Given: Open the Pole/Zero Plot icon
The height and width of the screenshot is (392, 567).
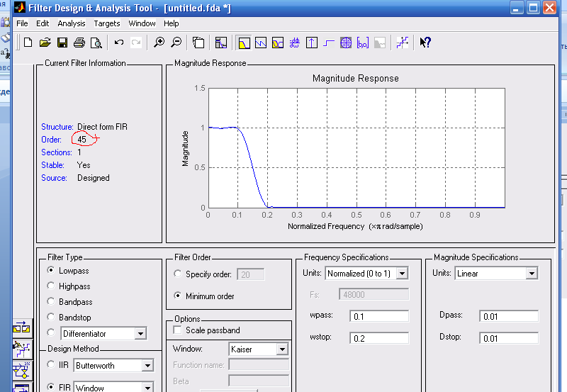Looking at the screenshot, I should pos(346,43).
